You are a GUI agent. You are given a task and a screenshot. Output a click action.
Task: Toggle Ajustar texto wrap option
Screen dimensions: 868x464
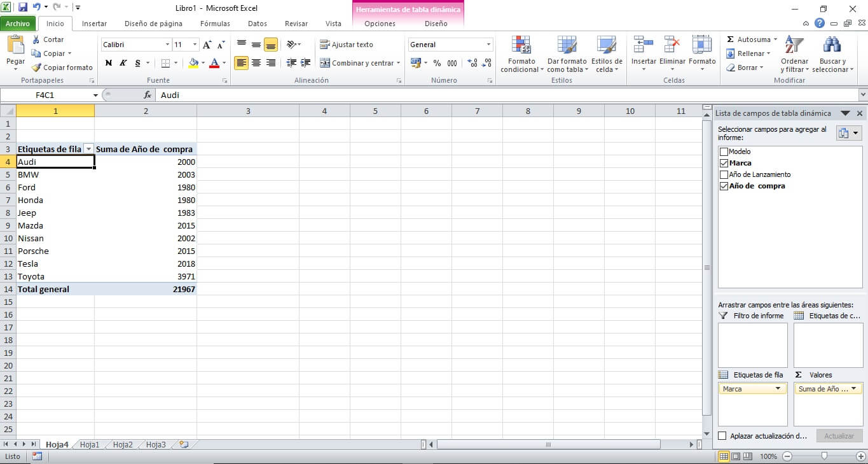pyautogui.click(x=347, y=45)
